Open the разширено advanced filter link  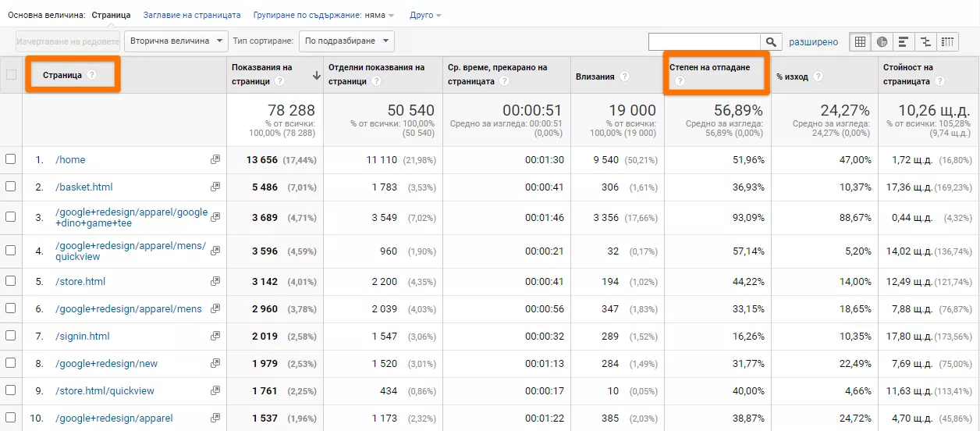(814, 42)
